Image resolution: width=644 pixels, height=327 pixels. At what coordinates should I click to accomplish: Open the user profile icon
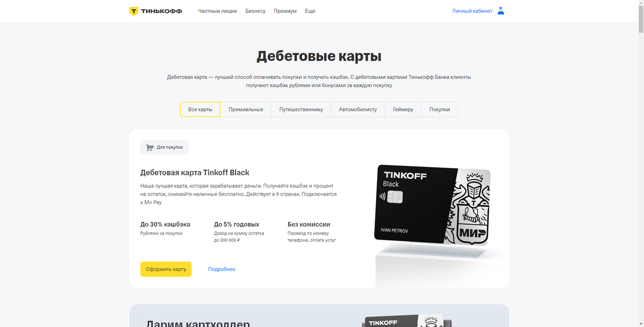(501, 11)
